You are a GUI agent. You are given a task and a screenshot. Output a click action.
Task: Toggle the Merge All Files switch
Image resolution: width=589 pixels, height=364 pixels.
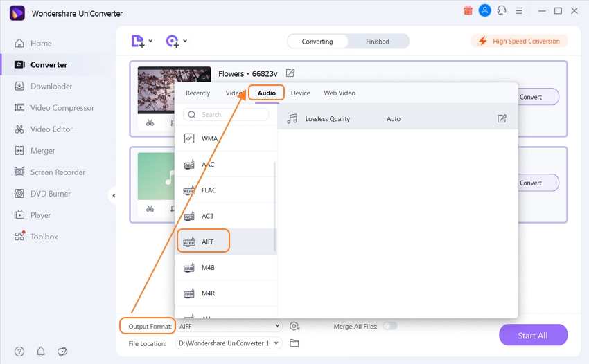tap(389, 326)
